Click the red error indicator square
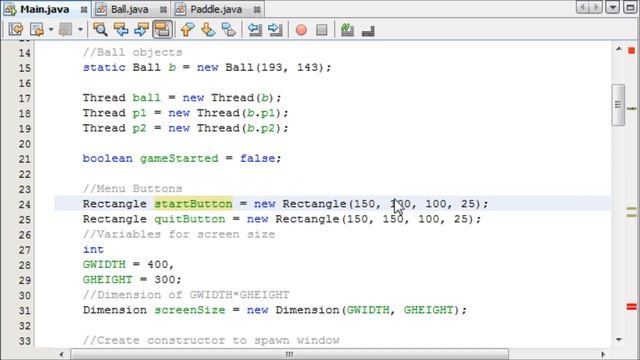640x360 pixels. (x=631, y=51)
